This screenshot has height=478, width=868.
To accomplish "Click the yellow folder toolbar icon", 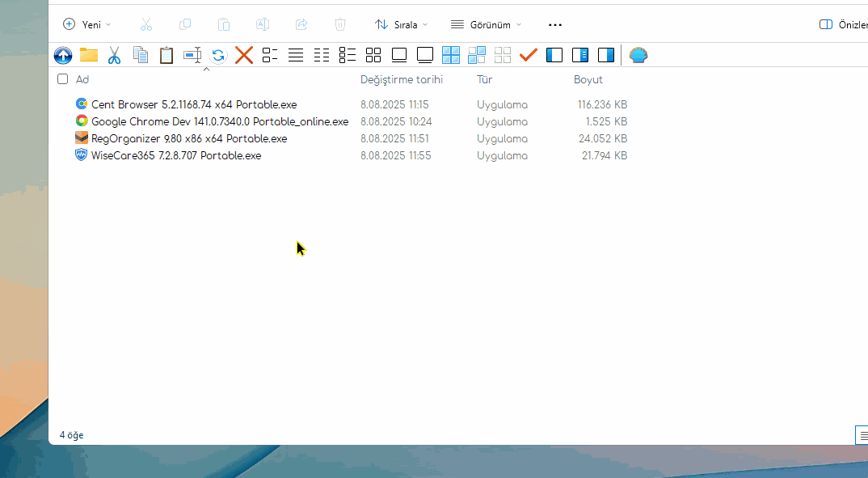I will tap(89, 55).
